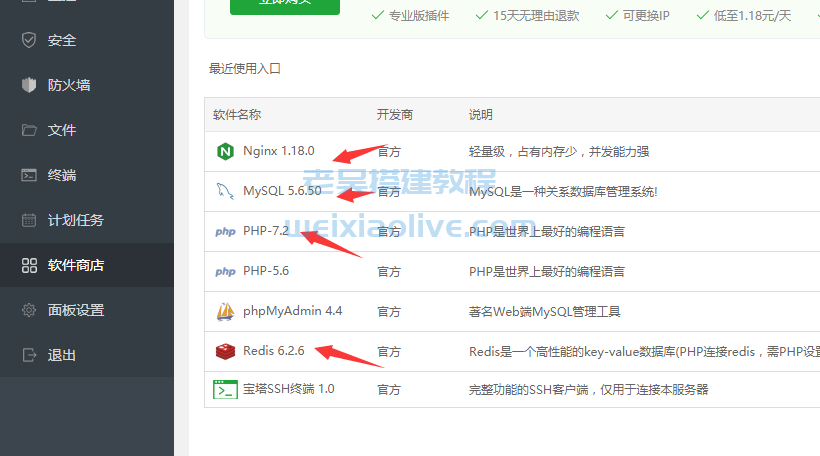This screenshot has width=820, height=456.
Task: Open PHP-7.2 software entry
Action: coord(266,231)
